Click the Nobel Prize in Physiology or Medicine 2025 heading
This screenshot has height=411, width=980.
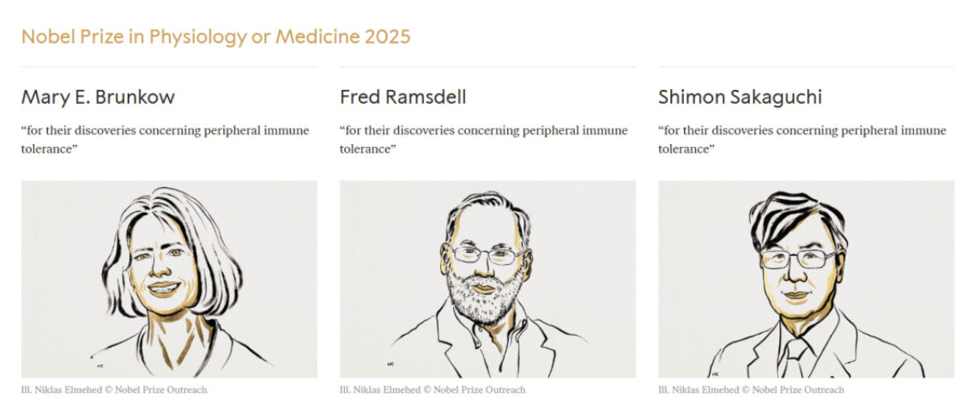(215, 36)
